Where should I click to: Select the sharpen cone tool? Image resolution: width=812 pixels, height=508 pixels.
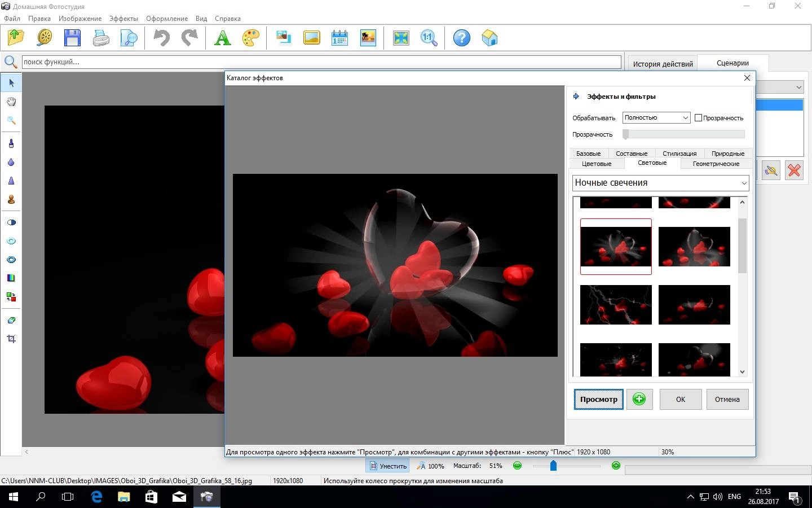11,181
